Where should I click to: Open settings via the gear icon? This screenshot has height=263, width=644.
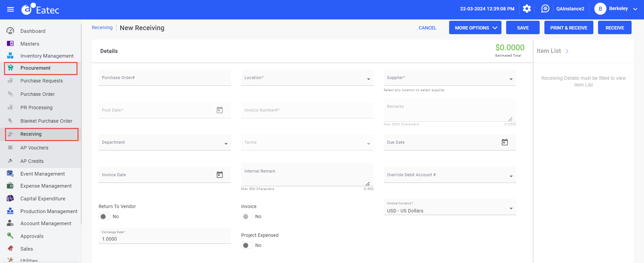pyautogui.click(x=527, y=9)
